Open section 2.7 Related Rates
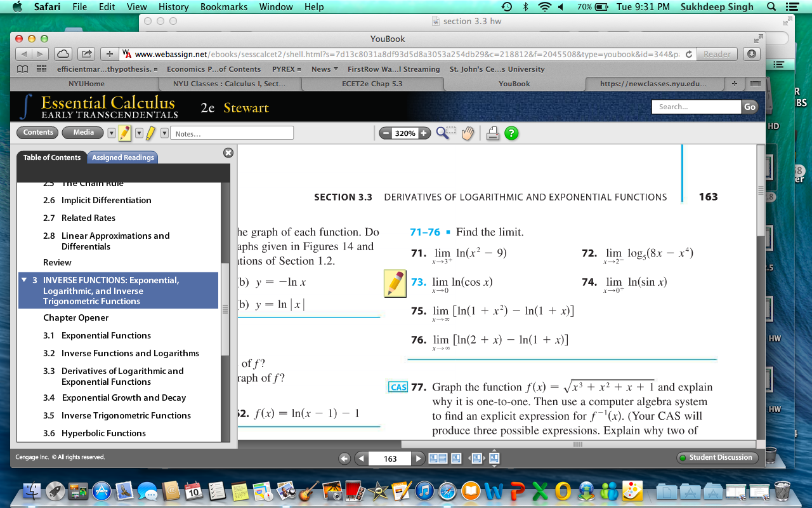Screen dimensions: 812x508 (79, 218)
